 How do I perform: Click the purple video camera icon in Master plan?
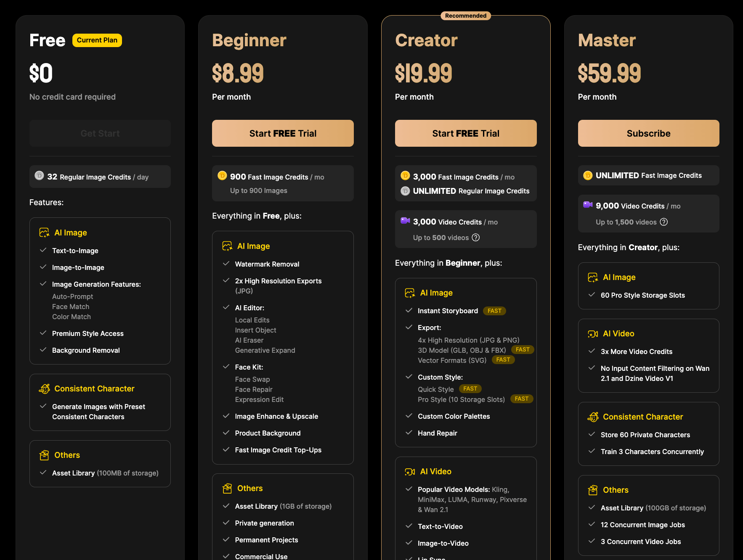587,205
